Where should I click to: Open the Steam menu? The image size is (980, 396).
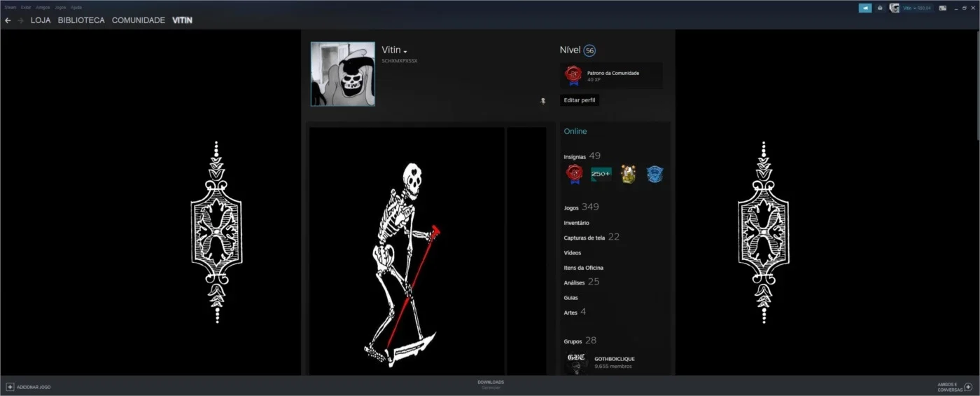pyautogui.click(x=10, y=7)
